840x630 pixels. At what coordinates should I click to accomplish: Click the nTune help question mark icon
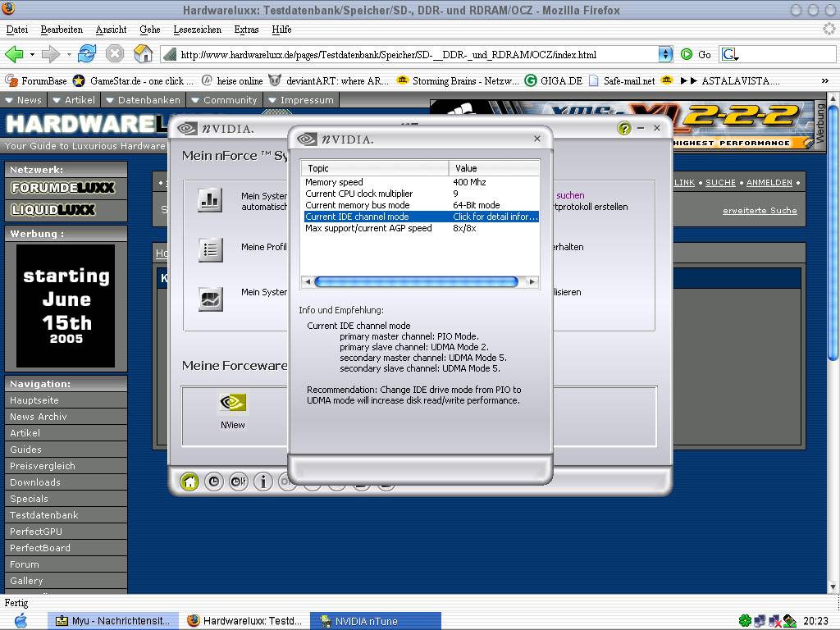click(x=624, y=128)
